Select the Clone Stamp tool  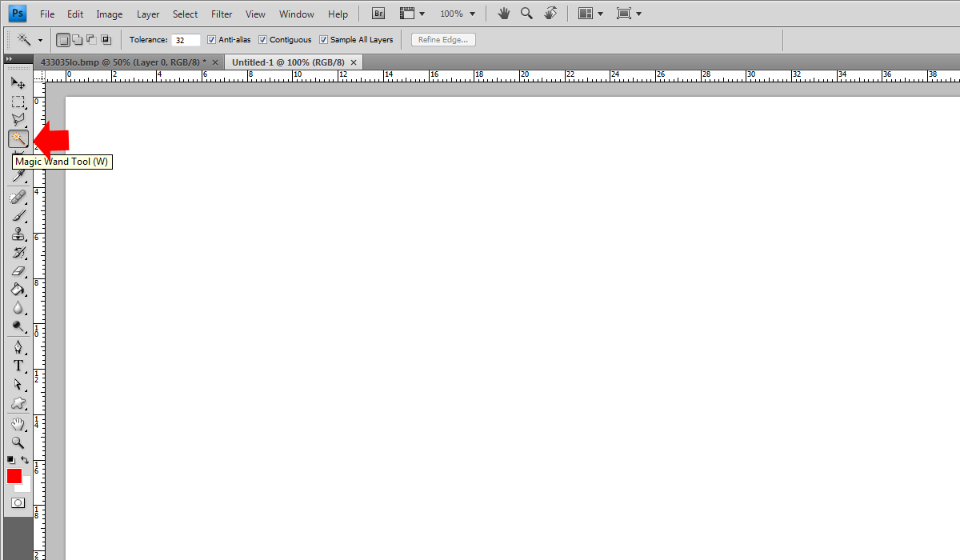(18, 234)
